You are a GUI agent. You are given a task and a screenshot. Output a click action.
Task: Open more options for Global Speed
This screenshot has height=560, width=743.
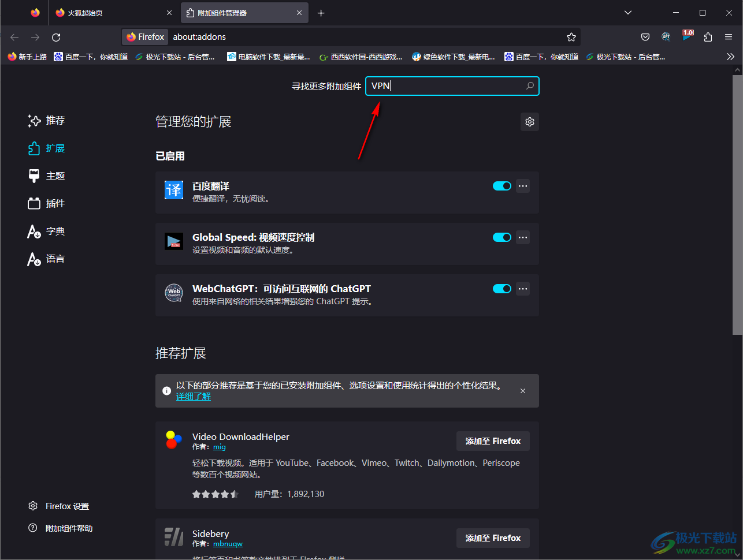[x=523, y=237]
